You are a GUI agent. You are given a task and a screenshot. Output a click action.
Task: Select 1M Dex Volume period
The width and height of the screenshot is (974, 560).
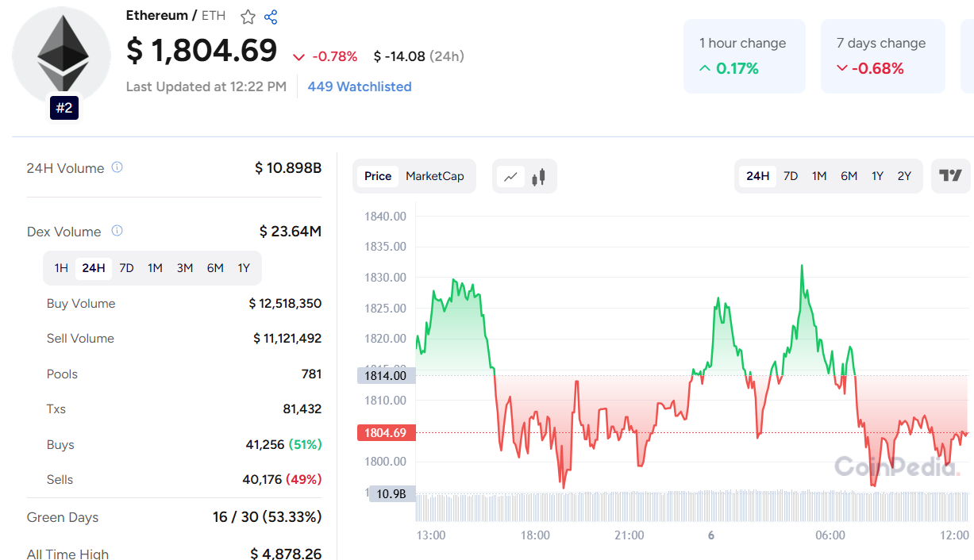tap(155, 268)
